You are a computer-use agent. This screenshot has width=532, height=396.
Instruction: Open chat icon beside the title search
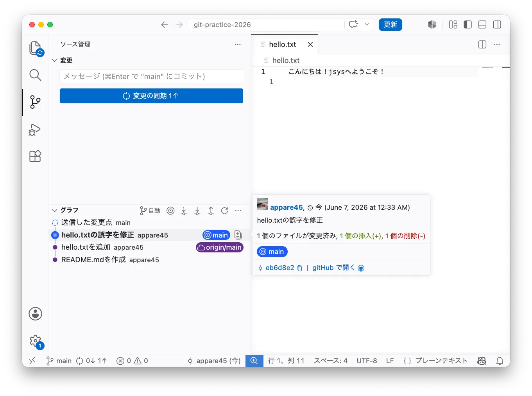(354, 24)
